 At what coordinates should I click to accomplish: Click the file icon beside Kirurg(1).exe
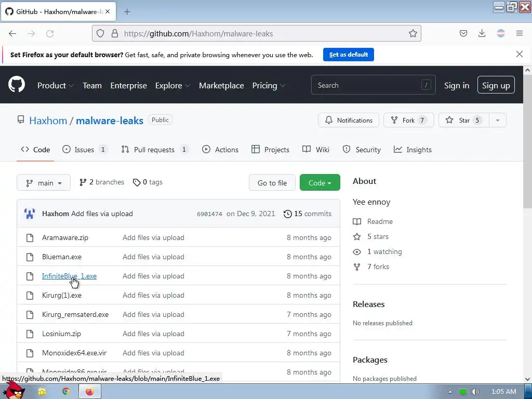coord(30,296)
